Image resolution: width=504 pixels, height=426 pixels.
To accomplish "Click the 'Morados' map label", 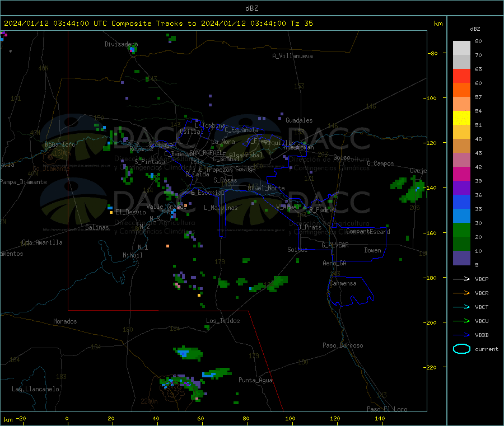I will (x=65, y=321).
